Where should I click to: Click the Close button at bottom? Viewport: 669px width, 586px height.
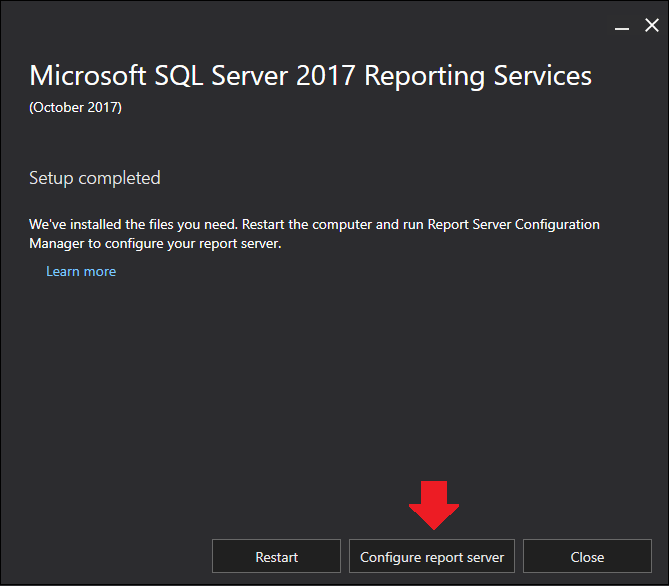(587, 556)
